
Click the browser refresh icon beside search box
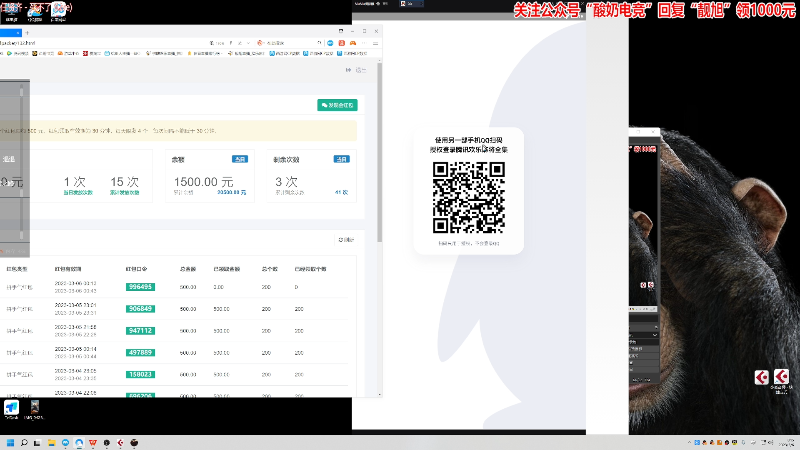(x=319, y=43)
